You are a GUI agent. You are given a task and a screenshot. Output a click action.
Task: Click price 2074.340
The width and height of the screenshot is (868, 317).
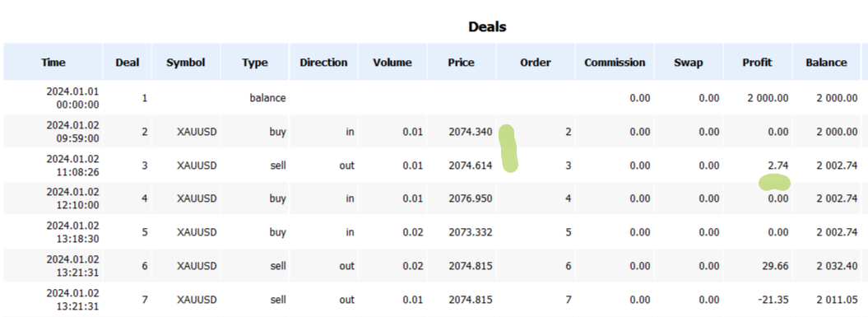click(471, 132)
